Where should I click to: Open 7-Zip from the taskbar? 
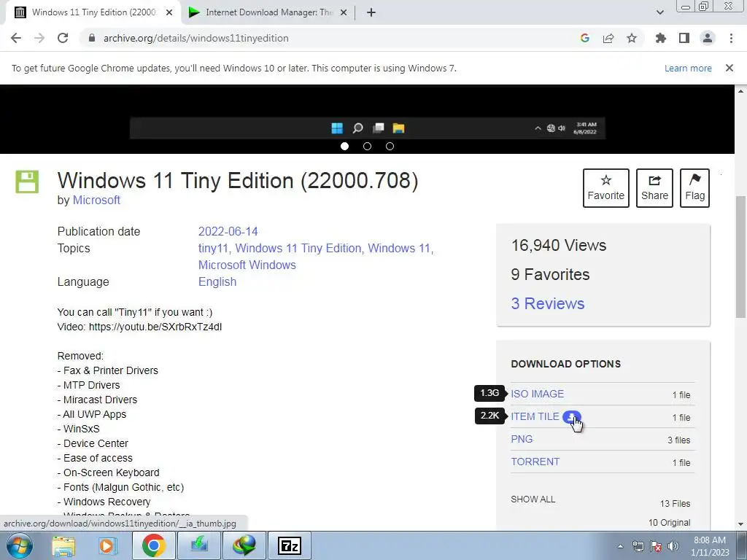tap(290, 545)
